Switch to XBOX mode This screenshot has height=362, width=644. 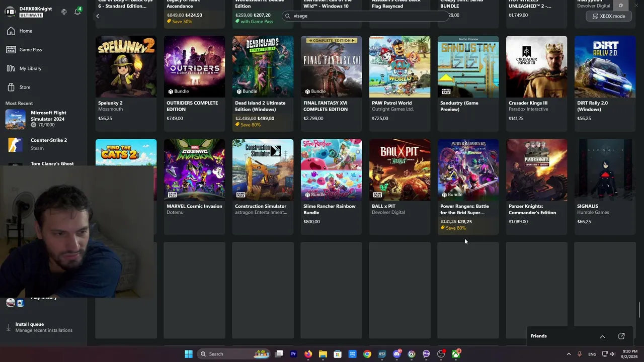click(608, 16)
